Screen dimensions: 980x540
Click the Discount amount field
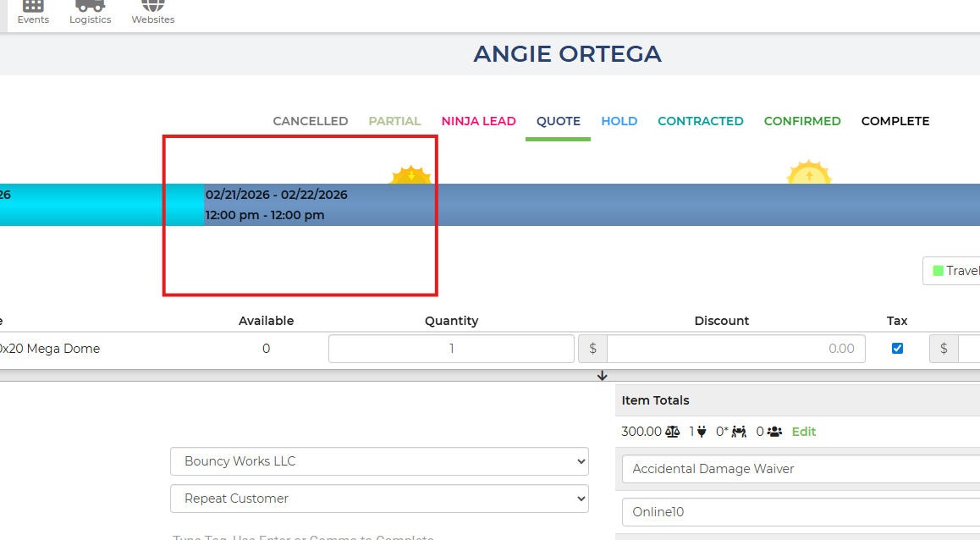[x=735, y=349]
